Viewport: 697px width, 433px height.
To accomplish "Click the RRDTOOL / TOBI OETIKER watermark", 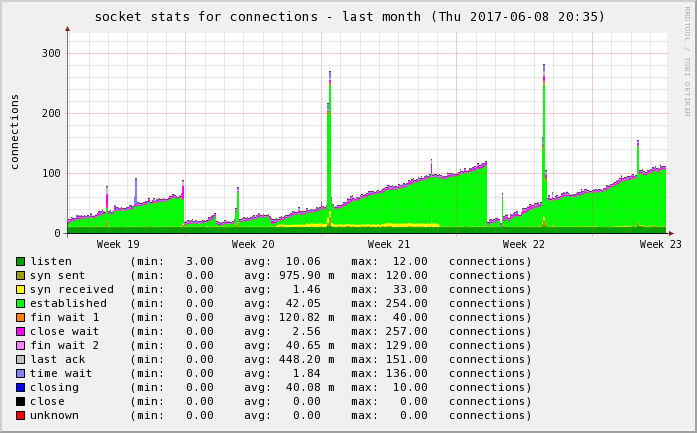I will 687,60.
